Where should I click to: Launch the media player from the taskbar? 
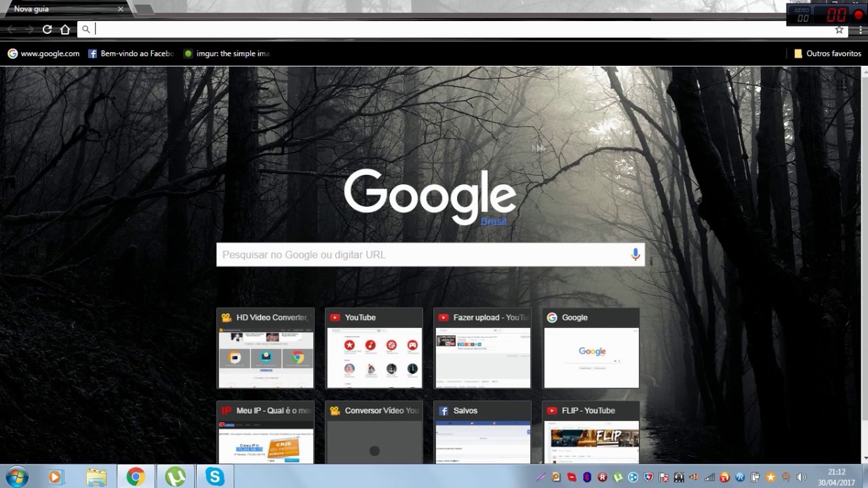coord(55,477)
